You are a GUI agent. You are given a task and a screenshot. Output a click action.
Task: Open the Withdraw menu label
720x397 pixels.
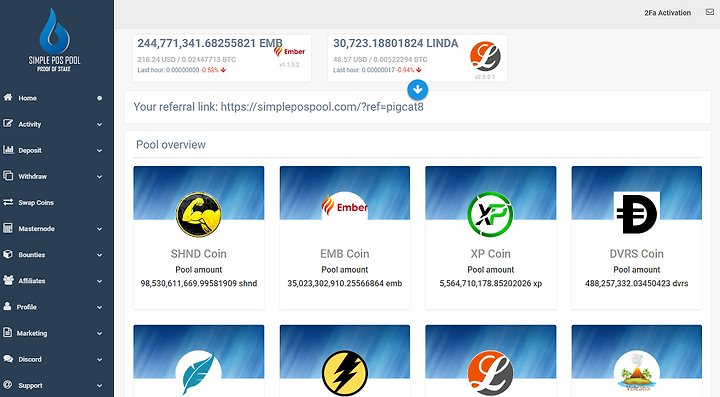pyautogui.click(x=33, y=176)
